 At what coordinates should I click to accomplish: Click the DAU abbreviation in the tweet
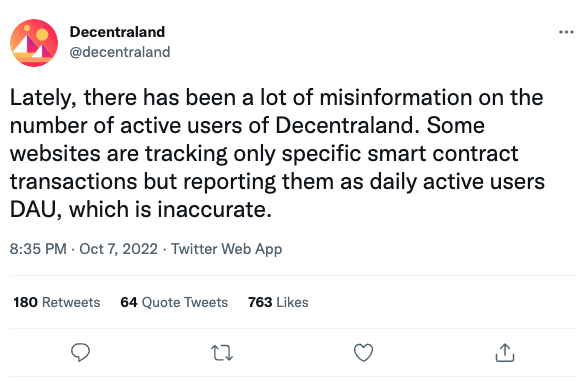tap(33, 209)
